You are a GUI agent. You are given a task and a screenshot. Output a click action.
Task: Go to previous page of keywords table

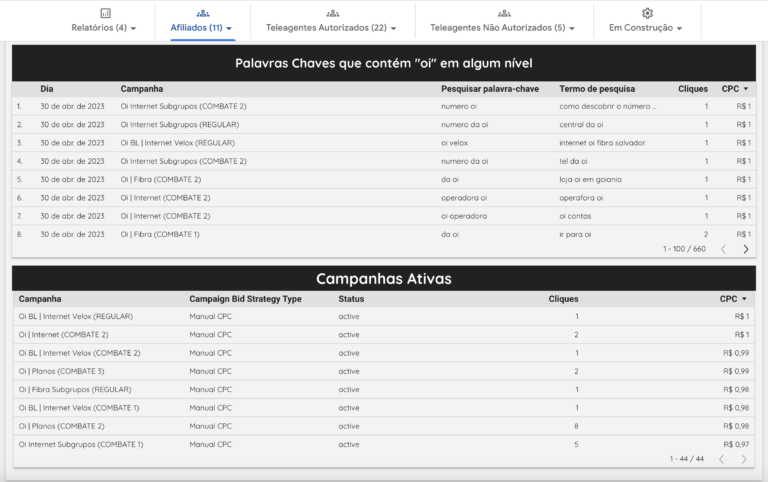[x=721, y=249]
